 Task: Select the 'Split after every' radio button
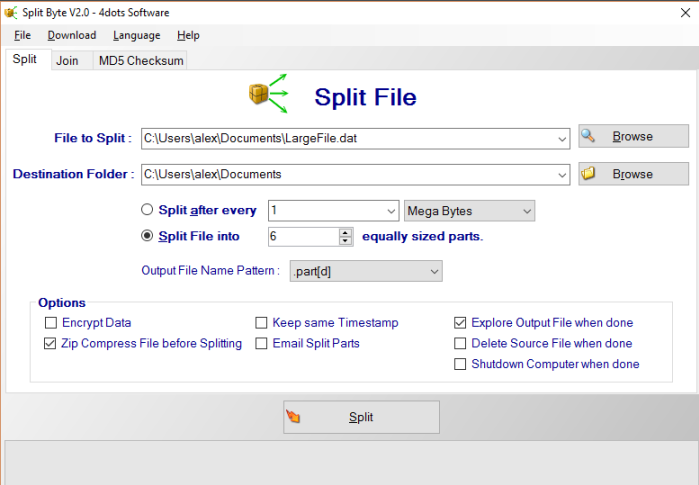[147, 210]
